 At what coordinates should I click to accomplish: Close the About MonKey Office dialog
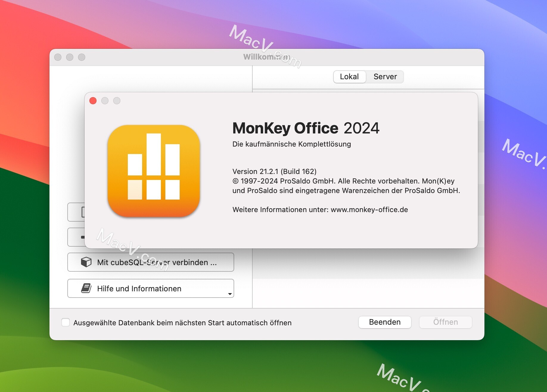click(x=93, y=101)
